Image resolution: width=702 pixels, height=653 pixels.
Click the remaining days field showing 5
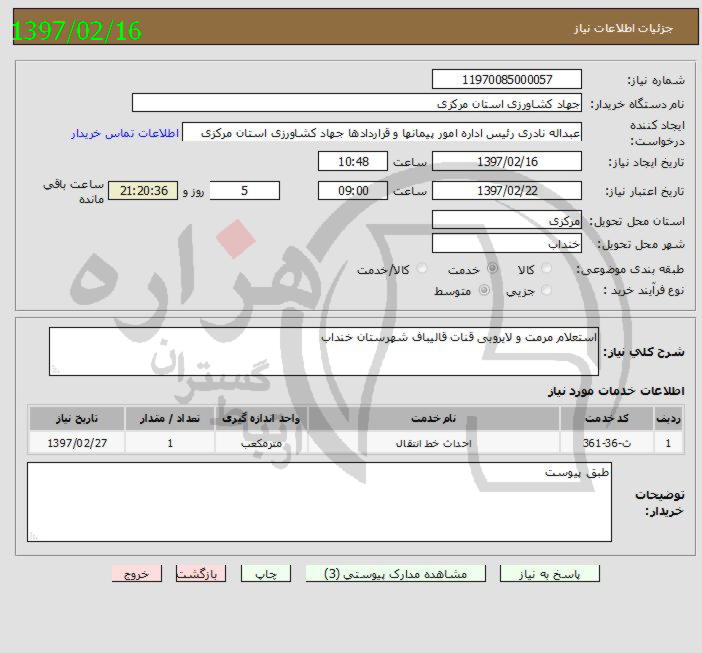coord(244,191)
